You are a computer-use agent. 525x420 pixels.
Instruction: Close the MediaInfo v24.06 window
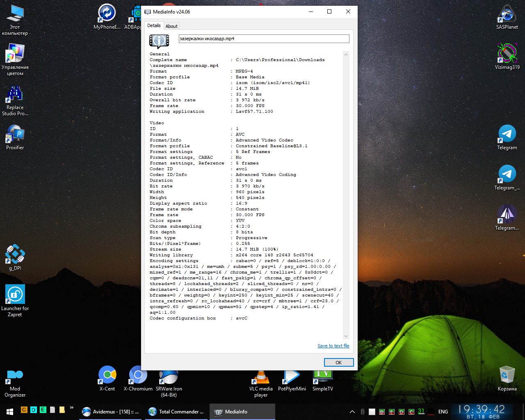[348, 11]
